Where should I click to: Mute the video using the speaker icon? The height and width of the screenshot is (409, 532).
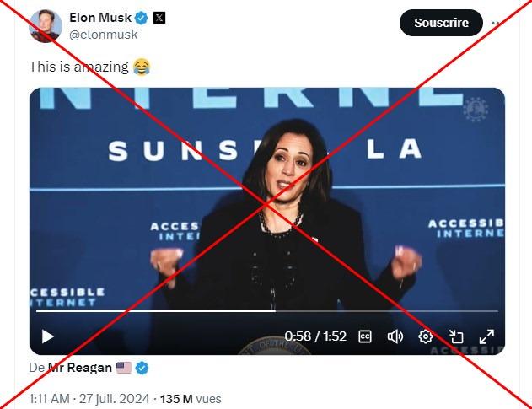(x=395, y=336)
